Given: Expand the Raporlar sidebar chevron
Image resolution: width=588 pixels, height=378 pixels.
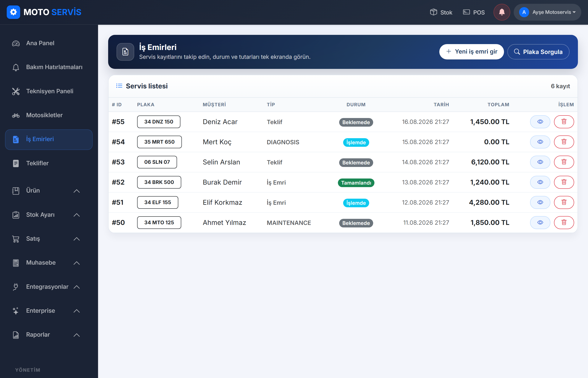Looking at the screenshot, I should [x=77, y=335].
